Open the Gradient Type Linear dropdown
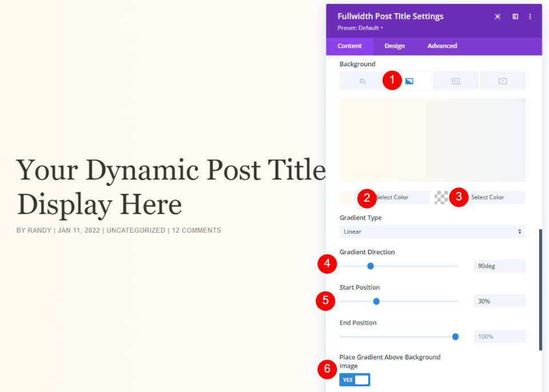549x392 pixels. pos(432,231)
